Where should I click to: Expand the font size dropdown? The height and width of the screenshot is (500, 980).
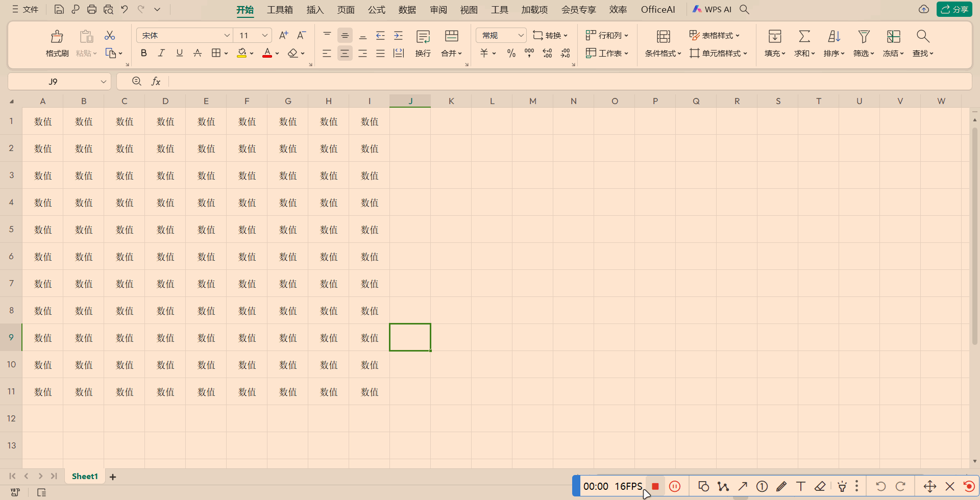(264, 35)
